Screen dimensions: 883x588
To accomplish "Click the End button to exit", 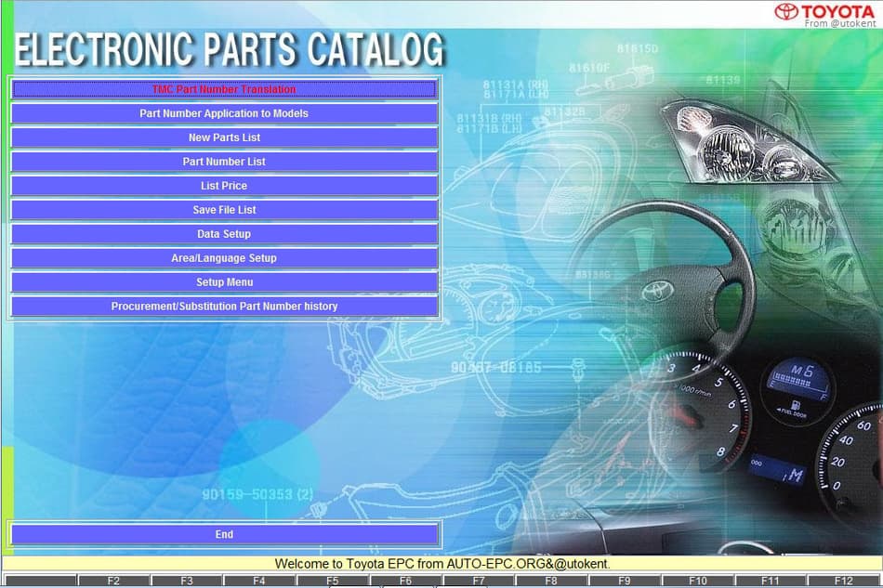I will click(x=224, y=534).
